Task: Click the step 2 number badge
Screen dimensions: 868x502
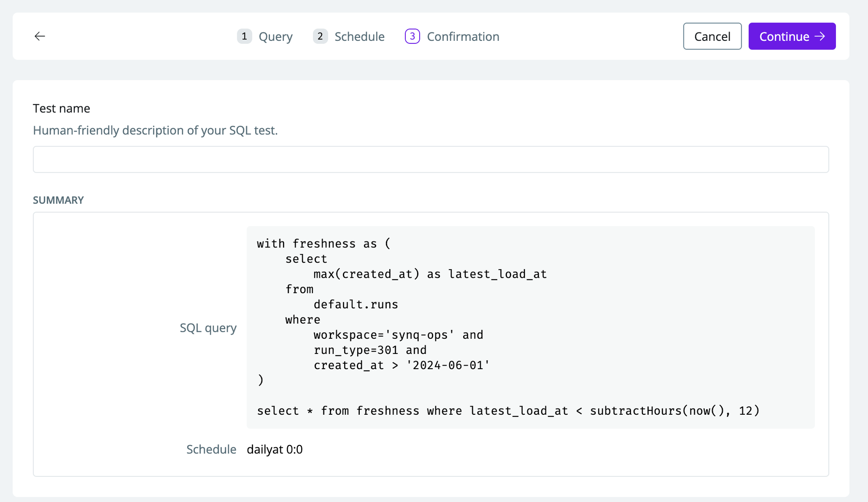Action: 320,36
